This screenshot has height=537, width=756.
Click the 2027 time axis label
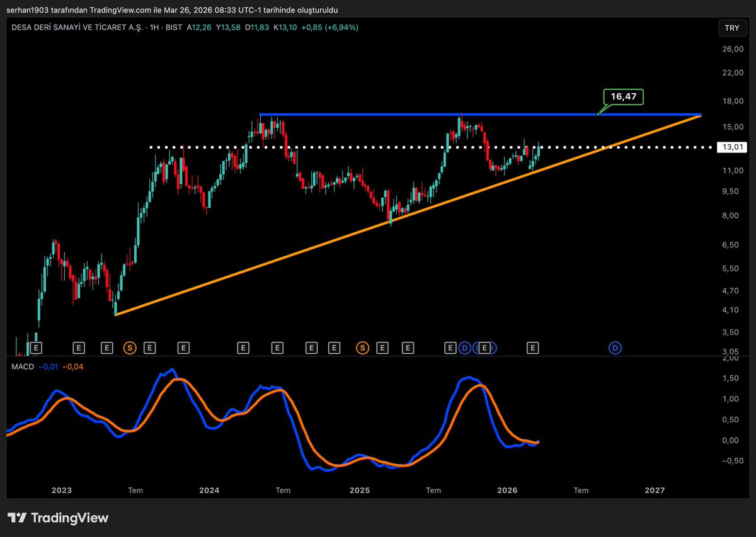tap(655, 490)
